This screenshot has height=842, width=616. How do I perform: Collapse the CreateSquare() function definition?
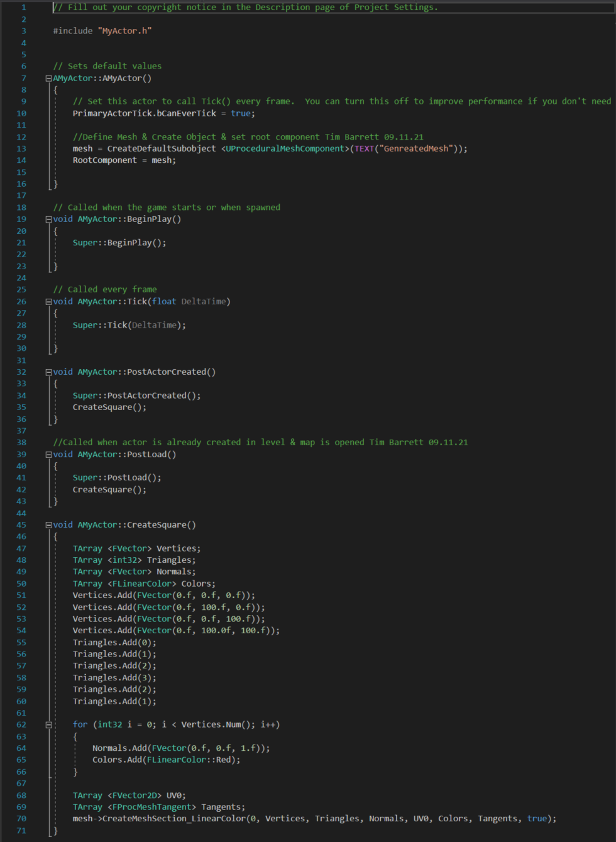point(48,525)
